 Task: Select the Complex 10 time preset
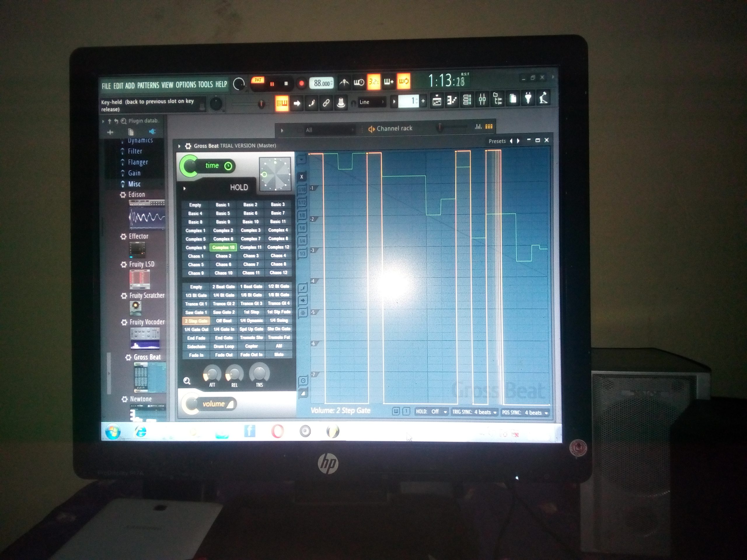(x=223, y=247)
